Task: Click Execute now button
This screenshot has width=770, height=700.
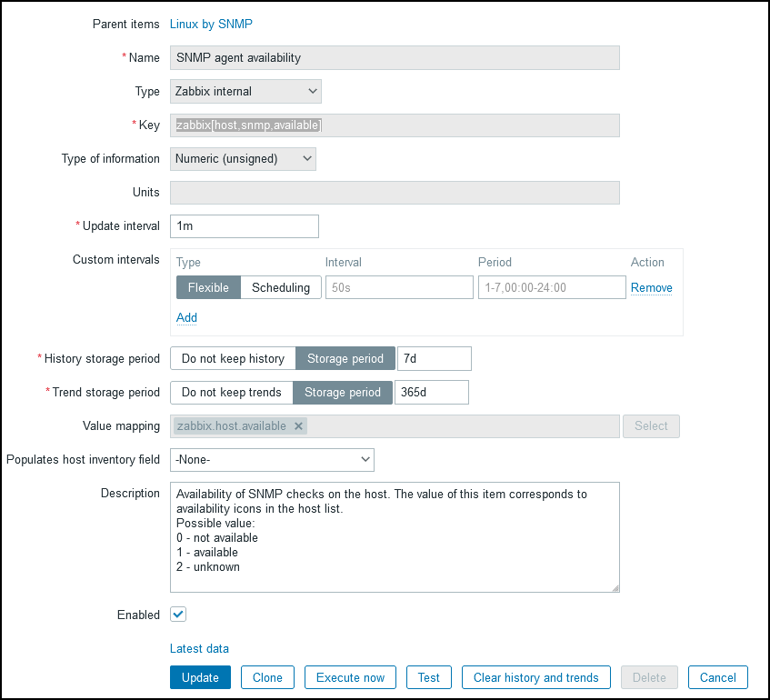Action: pos(350,677)
